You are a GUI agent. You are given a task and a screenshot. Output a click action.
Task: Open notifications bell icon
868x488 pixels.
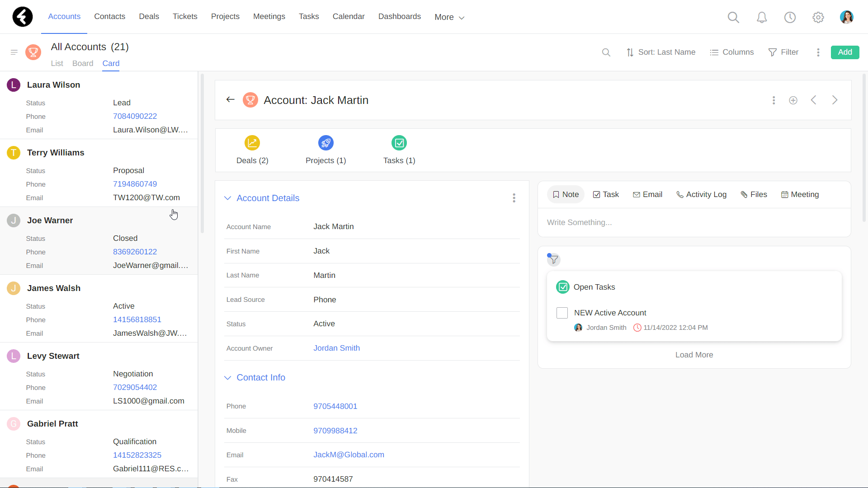[x=762, y=17]
